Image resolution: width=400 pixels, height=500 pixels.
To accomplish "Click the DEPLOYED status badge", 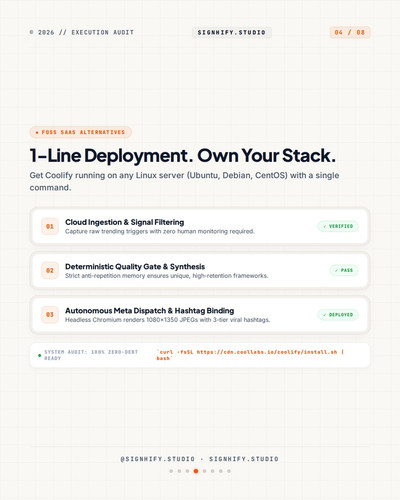I will pos(338,314).
